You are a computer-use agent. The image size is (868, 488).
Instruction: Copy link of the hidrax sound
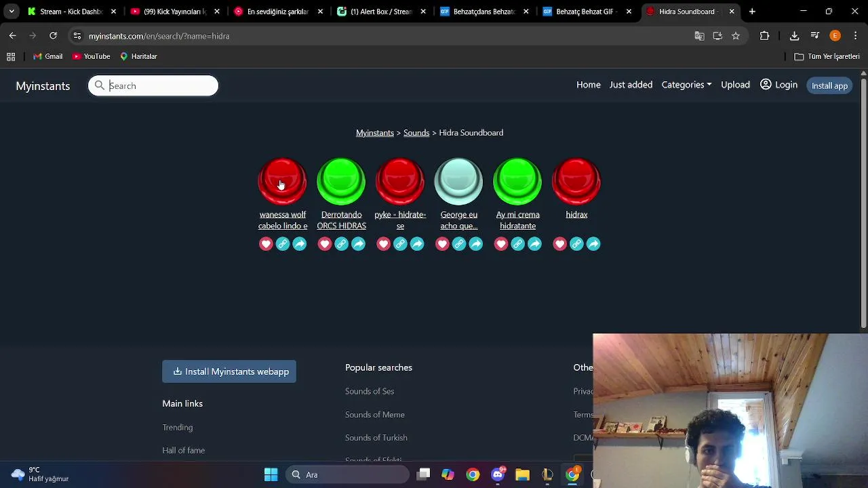[576, 244]
